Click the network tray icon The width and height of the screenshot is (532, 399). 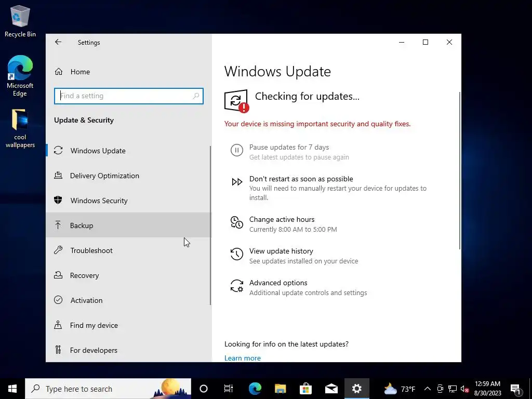click(x=453, y=389)
